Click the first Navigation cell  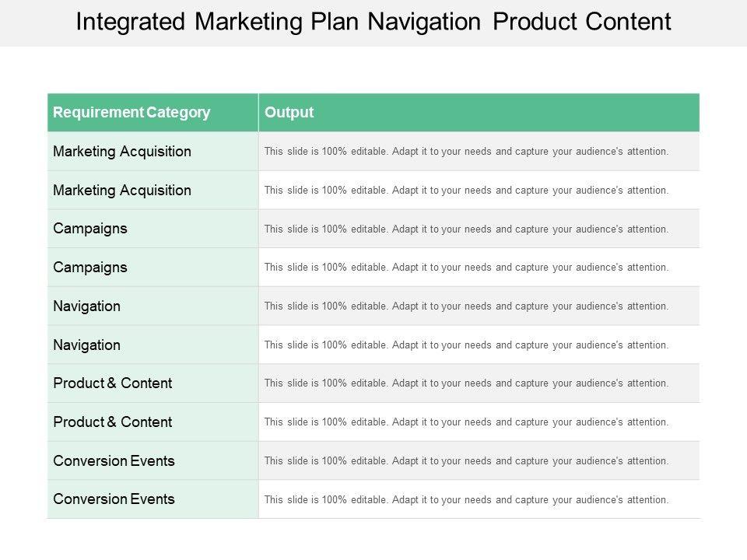coord(87,306)
